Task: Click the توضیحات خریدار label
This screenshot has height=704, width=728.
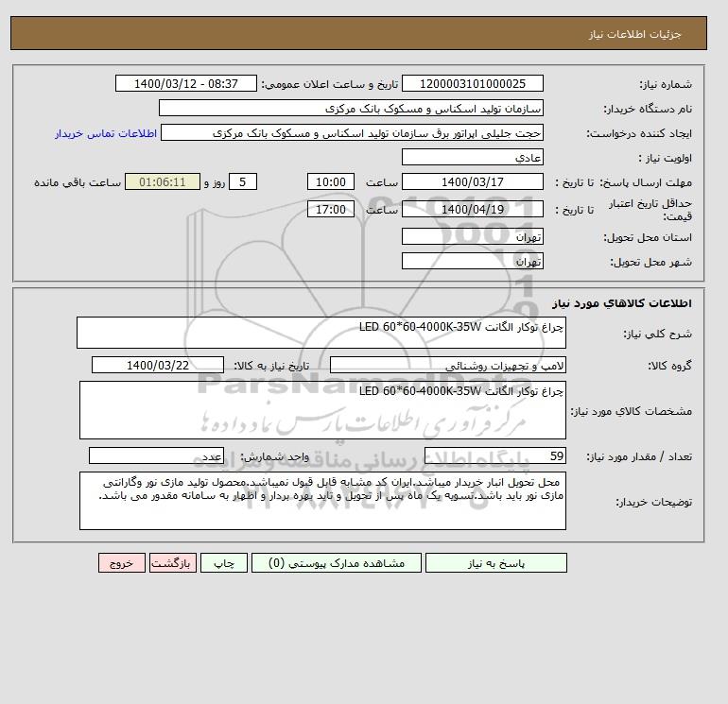Action: (x=653, y=502)
